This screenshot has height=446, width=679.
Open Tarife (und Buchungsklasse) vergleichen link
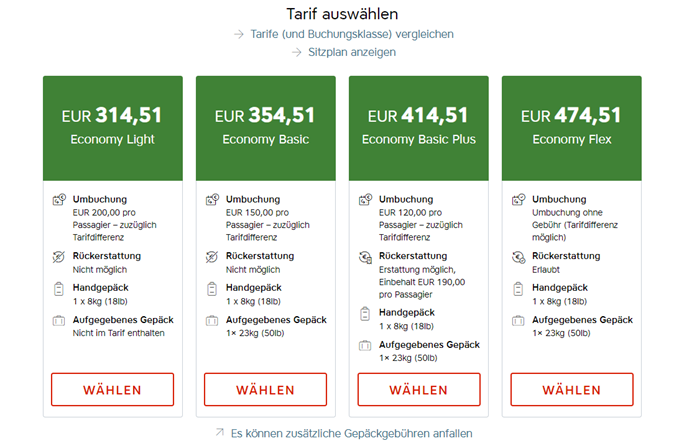[352, 34]
